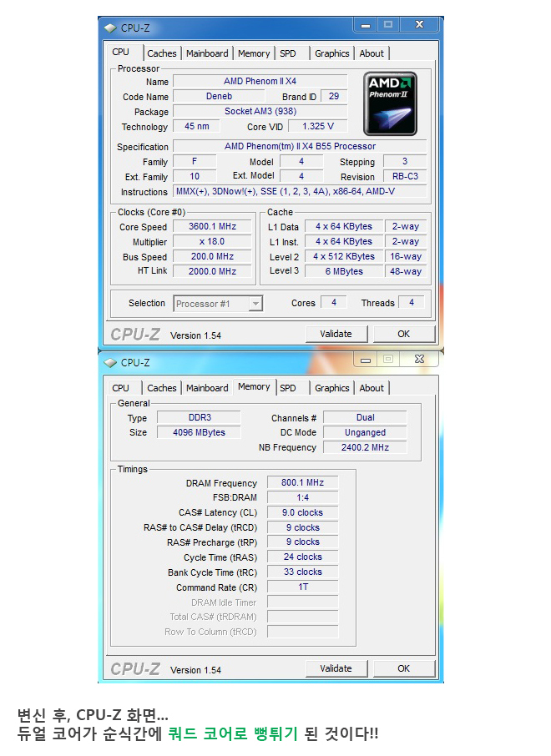Viewport: 551px width, 756px height.
Task: Minimize the top CPU-Z window
Action: pos(366,24)
